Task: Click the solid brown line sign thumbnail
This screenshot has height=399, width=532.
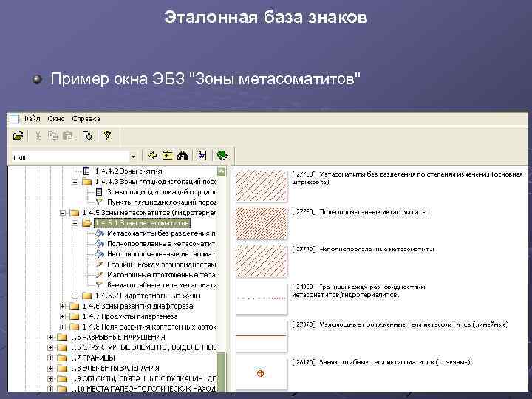Action: [x=262, y=336]
